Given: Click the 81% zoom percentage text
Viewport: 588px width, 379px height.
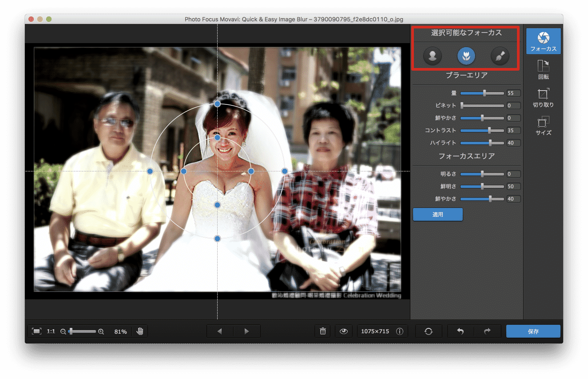Looking at the screenshot, I should point(120,331).
